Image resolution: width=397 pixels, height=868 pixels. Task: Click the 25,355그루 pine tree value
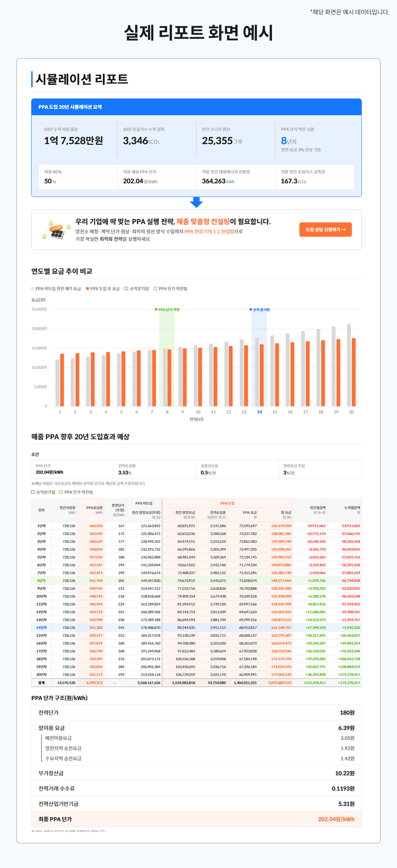point(222,140)
